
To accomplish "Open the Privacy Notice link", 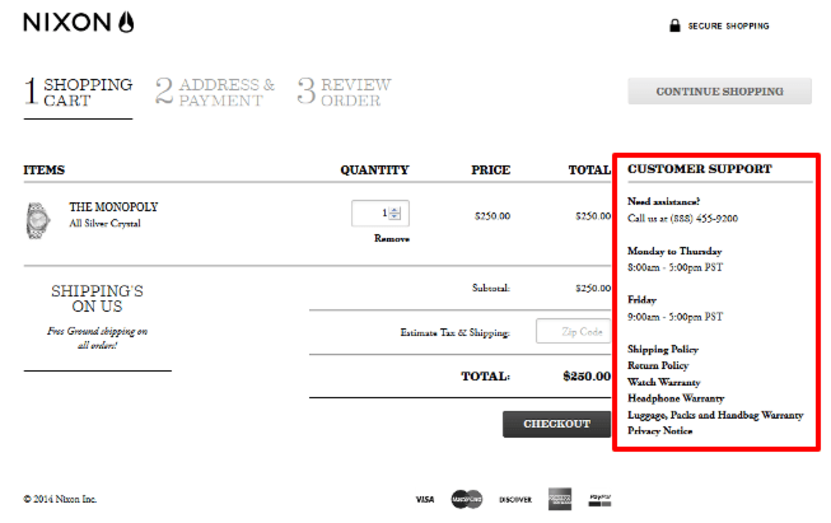I will [660, 431].
